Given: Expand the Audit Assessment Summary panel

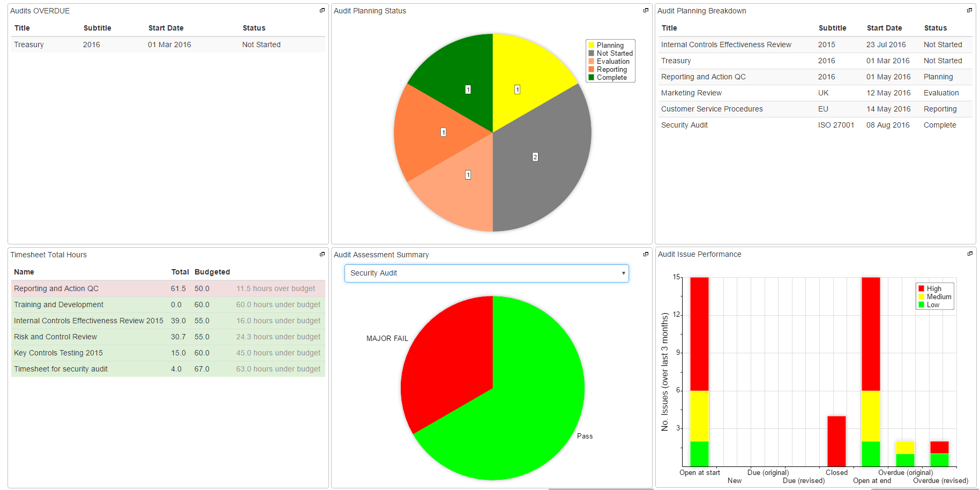Looking at the screenshot, I should pyautogui.click(x=646, y=254).
